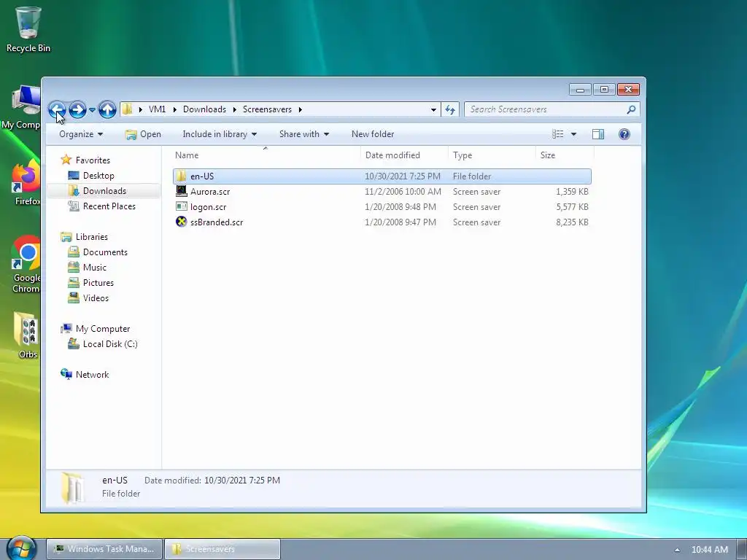Focus the Search Screensavers field

547,109
